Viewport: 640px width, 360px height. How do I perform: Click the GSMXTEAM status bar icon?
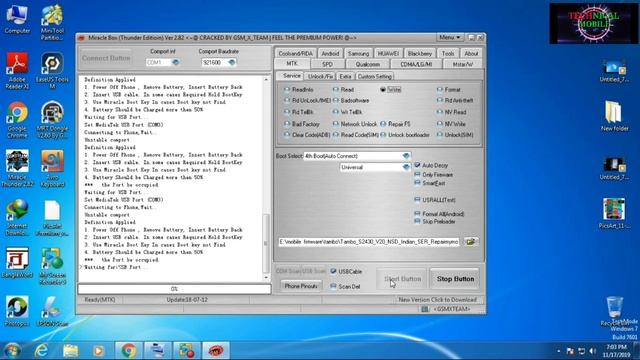pyautogui.click(x=425, y=309)
